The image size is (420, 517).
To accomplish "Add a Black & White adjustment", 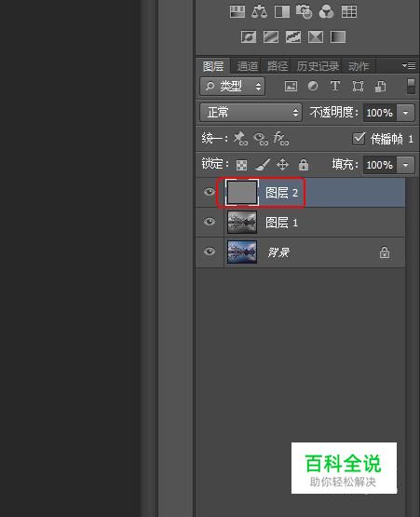I will click(282, 11).
